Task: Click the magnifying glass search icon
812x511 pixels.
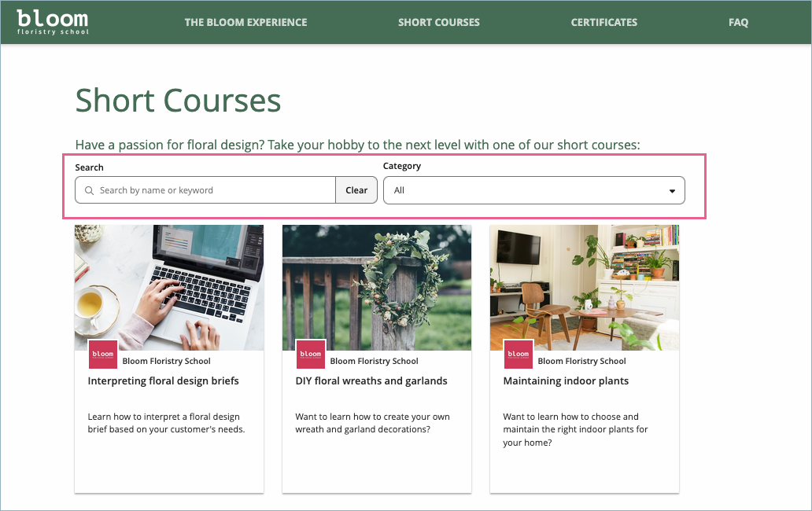Action: (89, 190)
